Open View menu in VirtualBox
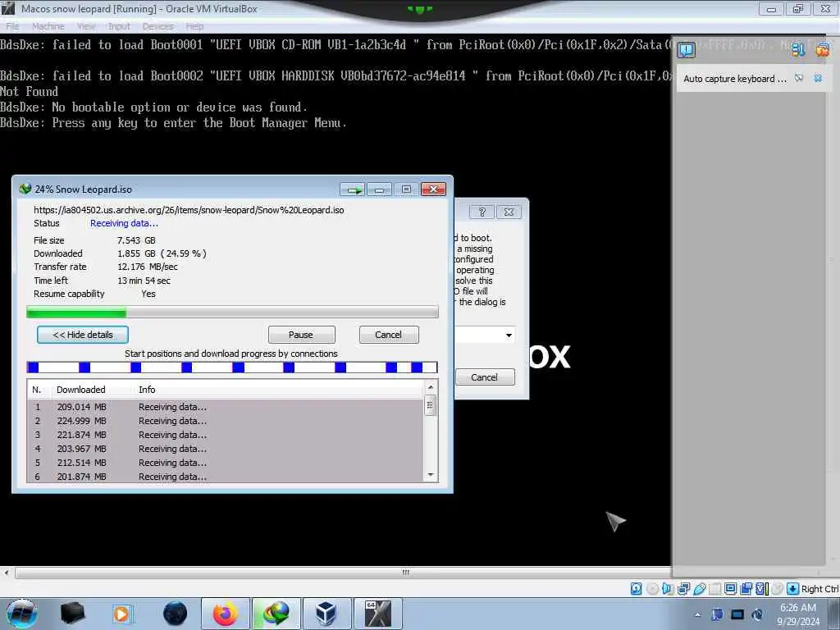The width and height of the screenshot is (840, 630). point(86,26)
